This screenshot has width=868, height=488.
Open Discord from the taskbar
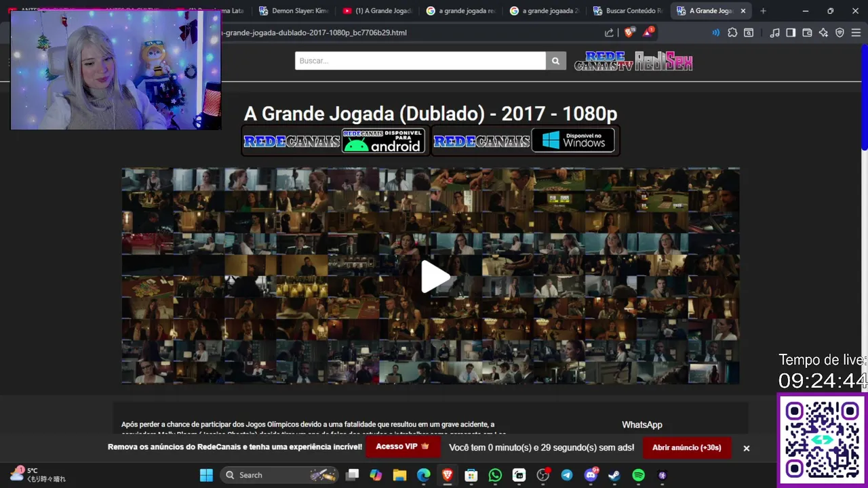(591, 475)
